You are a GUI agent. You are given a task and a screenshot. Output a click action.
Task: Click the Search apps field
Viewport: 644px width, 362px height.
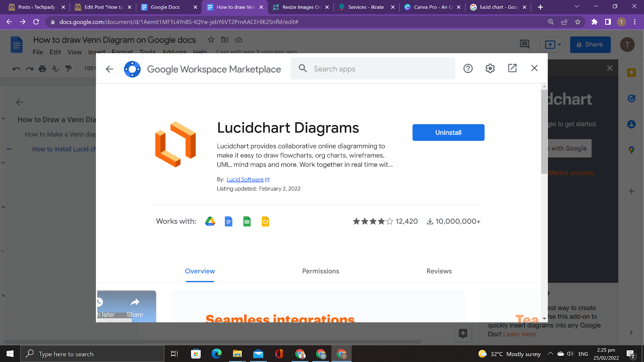[x=373, y=68]
